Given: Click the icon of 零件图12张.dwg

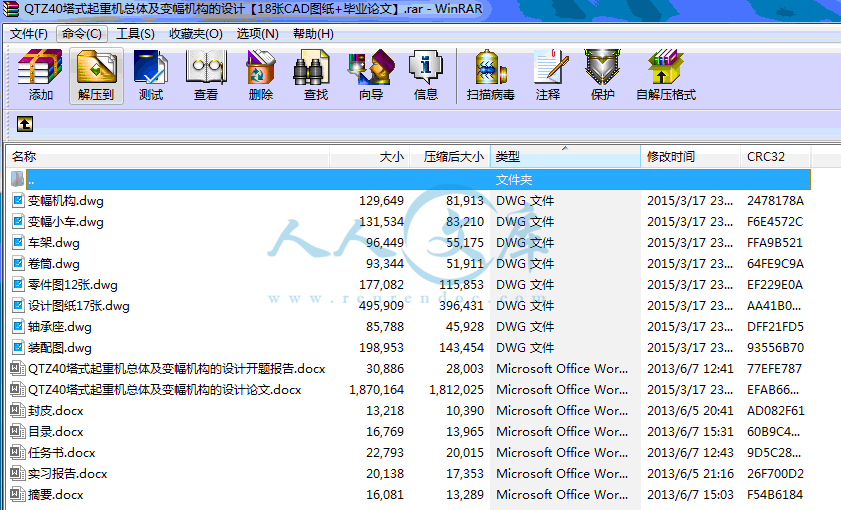Looking at the screenshot, I should 18,284.
